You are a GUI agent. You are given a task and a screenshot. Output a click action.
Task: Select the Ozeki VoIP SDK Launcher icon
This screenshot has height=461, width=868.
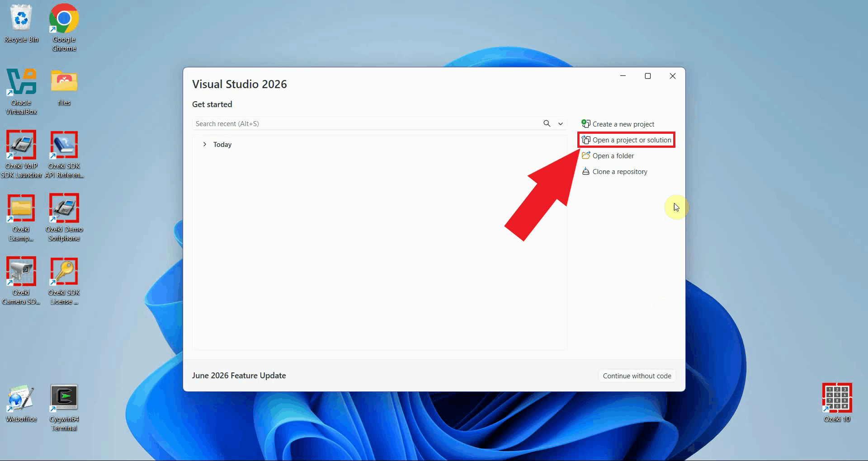point(21,155)
